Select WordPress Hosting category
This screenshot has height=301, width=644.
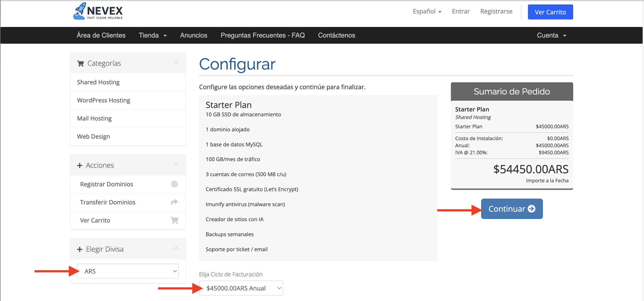click(x=103, y=100)
